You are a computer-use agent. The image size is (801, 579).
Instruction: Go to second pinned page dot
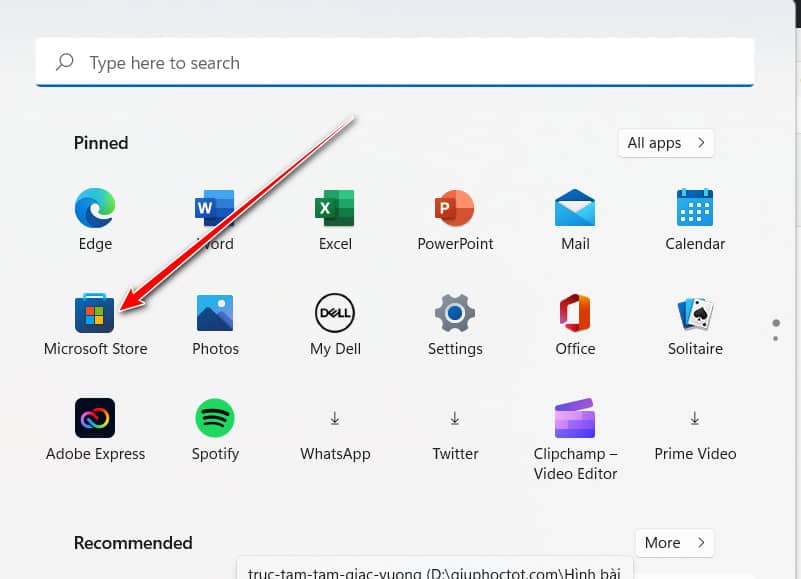[775, 338]
